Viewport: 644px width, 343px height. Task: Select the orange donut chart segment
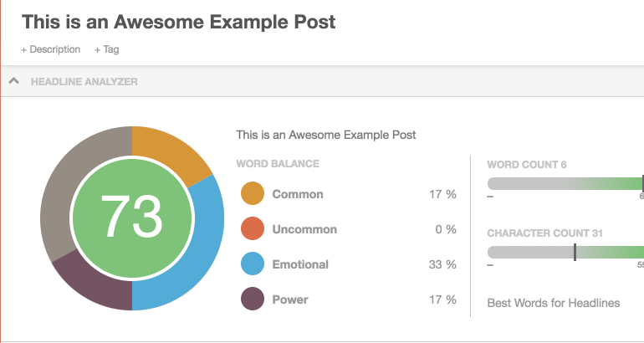(171, 151)
